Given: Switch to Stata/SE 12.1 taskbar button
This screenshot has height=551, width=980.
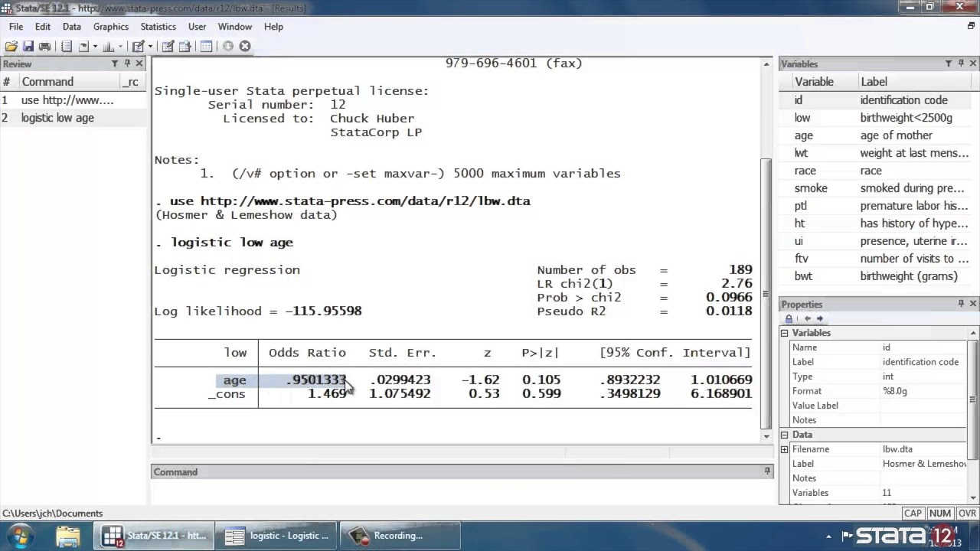Looking at the screenshot, I should [153, 536].
